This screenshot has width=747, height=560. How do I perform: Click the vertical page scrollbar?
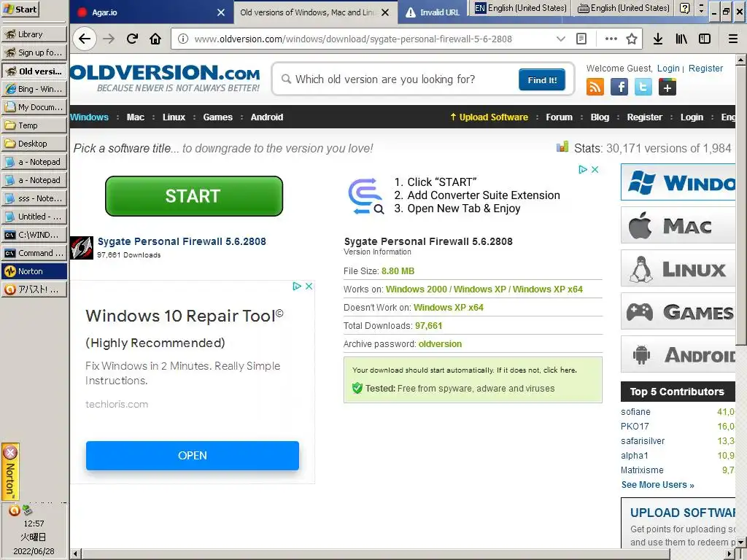click(741, 205)
